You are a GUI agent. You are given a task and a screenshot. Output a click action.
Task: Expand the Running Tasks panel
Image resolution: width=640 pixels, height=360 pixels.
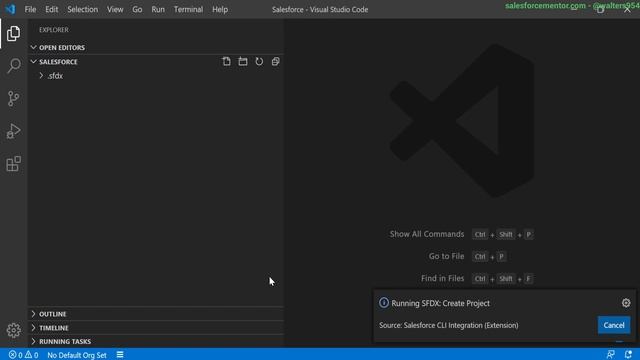coord(33,341)
